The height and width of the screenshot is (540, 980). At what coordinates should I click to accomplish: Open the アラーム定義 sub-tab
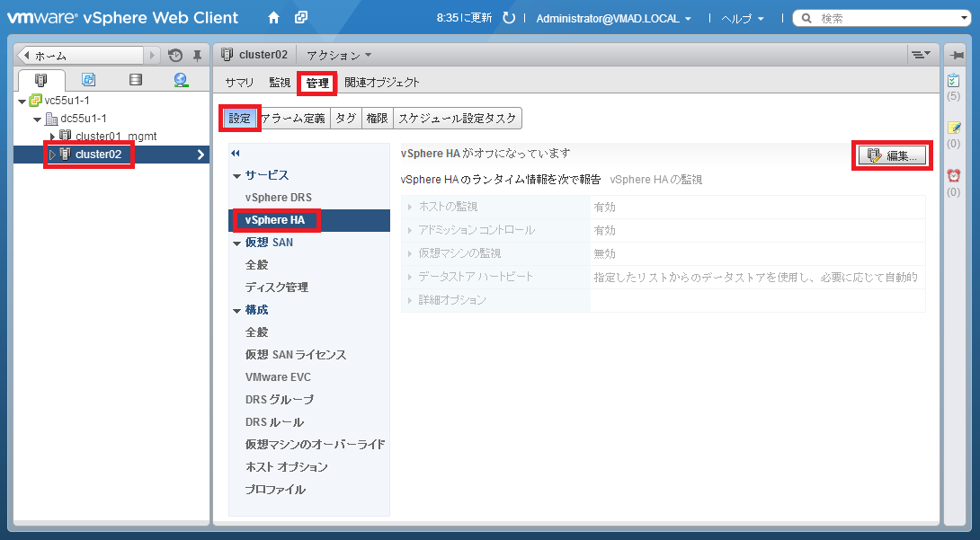pyautogui.click(x=293, y=118)
